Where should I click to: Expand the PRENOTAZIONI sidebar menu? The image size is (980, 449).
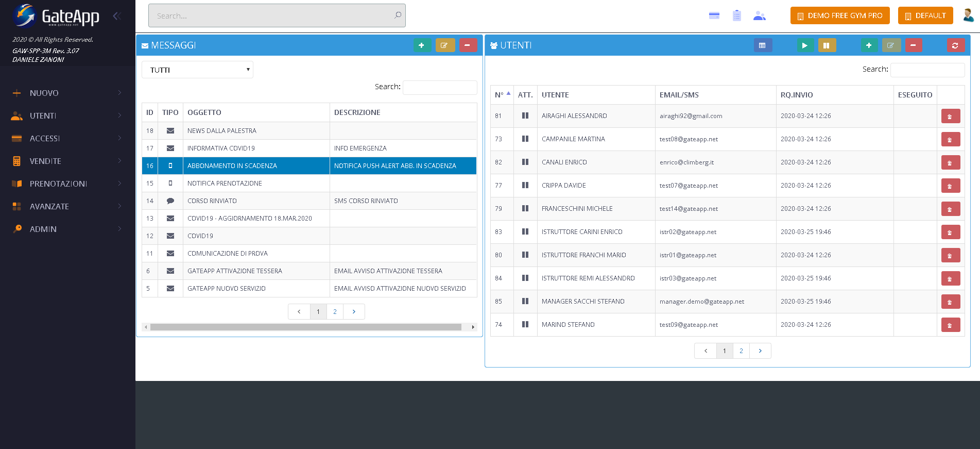pyautogui.click(x=67, y=184)
